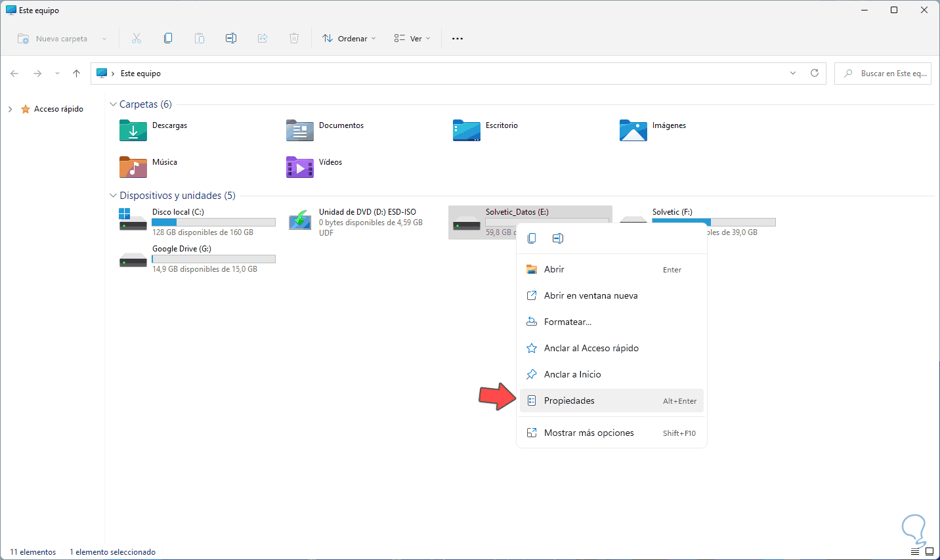Choose Abrir en ventana nueva
The image size is (940, 560).
(612, 295)
